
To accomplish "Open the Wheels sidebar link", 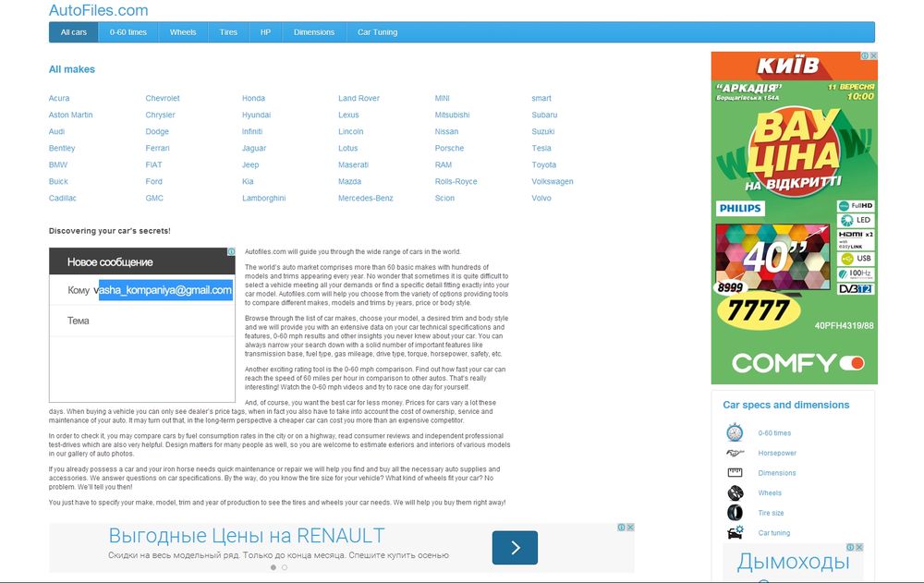I will 770,492.
